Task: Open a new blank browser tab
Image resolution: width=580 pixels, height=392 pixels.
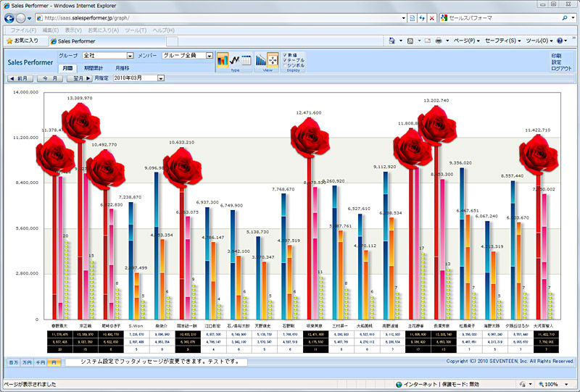Action: point(172,41)
